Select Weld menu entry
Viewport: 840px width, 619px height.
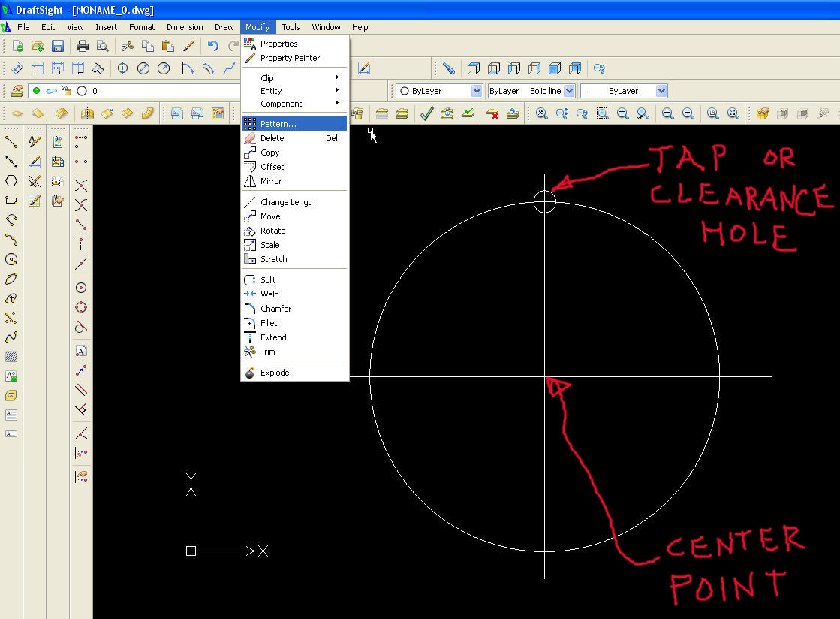click(x=295, y=294)
